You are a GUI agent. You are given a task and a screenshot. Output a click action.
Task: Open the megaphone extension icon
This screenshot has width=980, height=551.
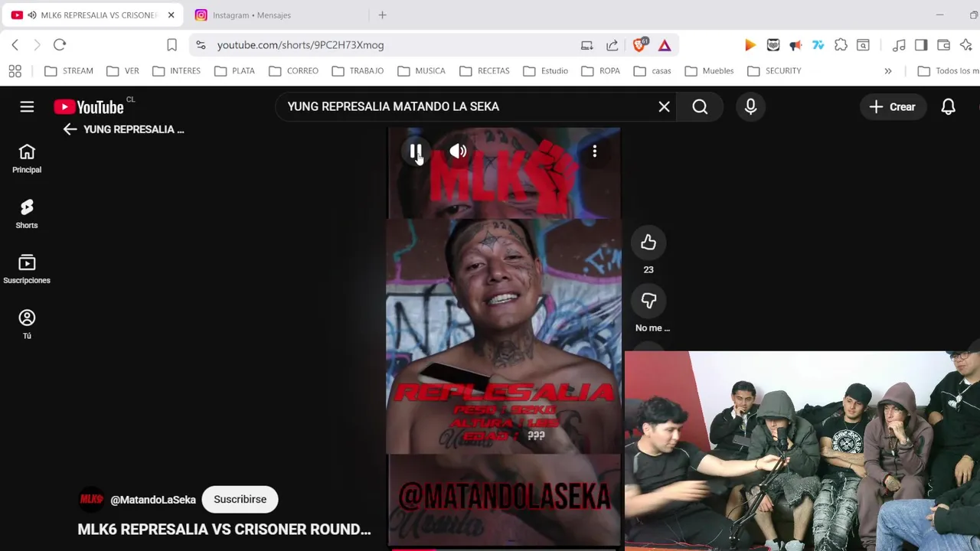pyautogui.click(x=795, y=45)
